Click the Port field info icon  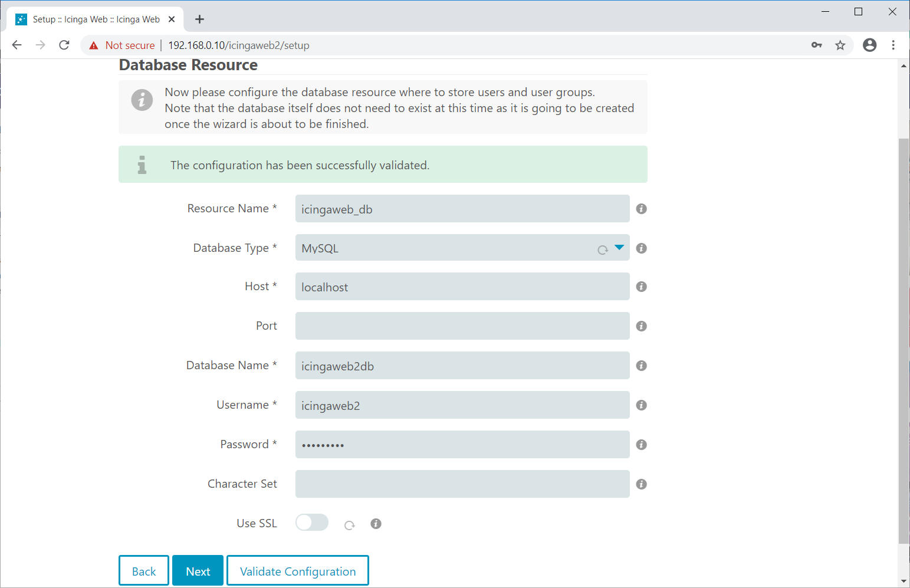[642, 326]
